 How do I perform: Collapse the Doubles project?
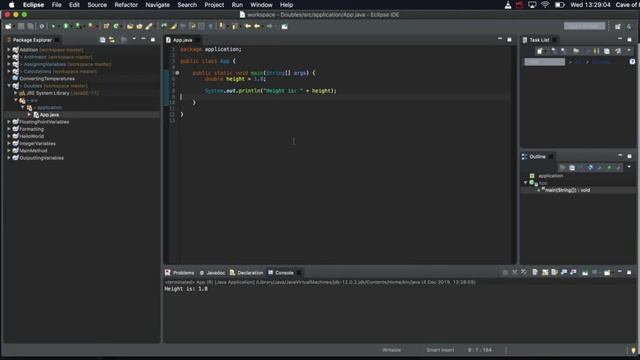[x=9, y=86]
